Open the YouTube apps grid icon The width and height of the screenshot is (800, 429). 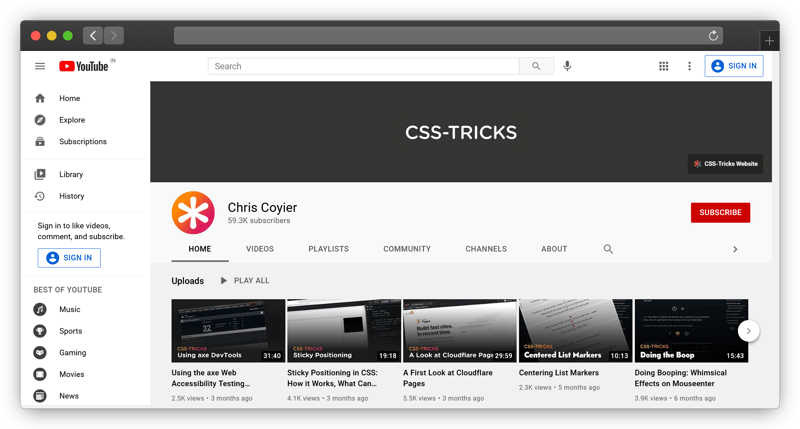click(663, 66)
